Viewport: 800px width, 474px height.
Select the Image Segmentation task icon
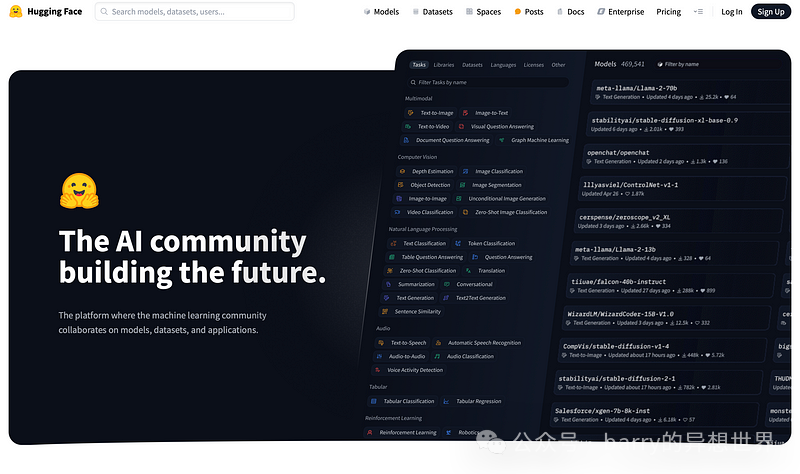[462, 185]
